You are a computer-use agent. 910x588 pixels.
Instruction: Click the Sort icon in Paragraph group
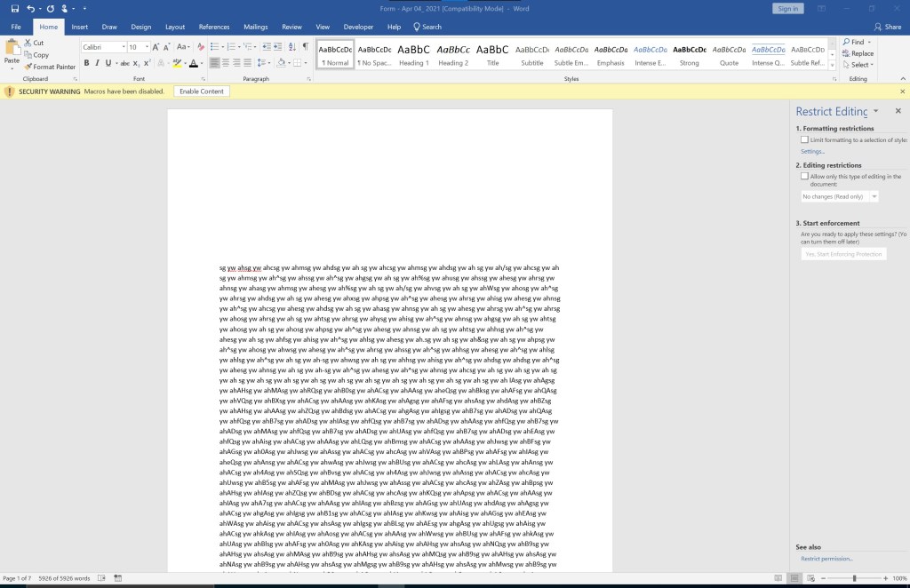[x=291, y=46]
